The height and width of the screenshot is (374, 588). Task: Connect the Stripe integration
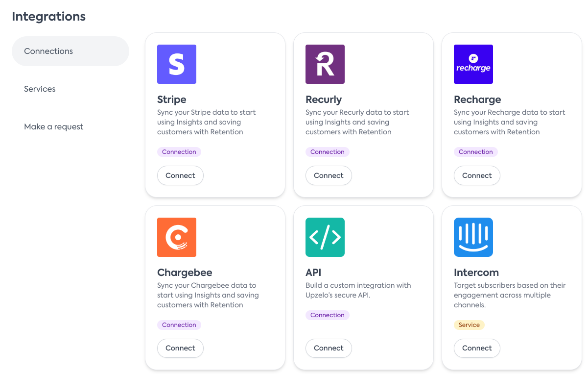[x=180, y=175]
